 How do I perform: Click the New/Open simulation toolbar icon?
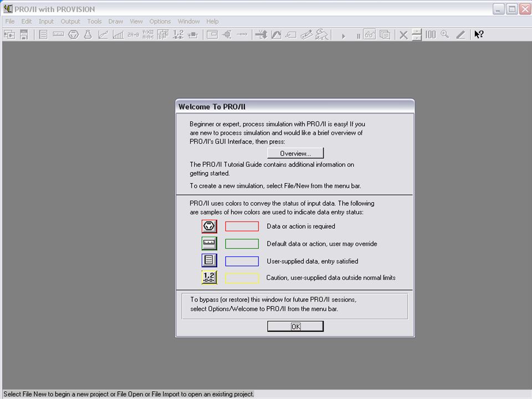point(9,34)
